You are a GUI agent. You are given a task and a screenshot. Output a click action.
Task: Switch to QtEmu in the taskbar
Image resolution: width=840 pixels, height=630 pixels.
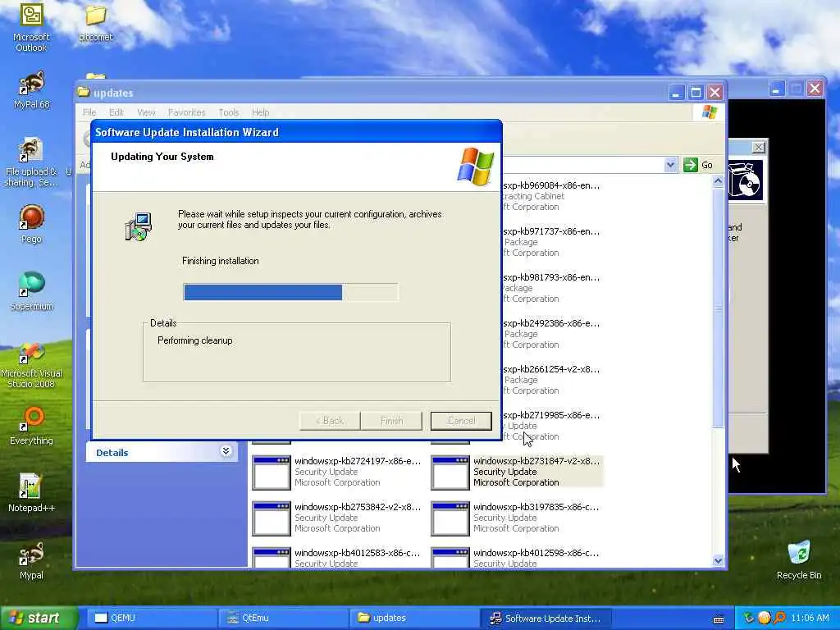[283, 619]
